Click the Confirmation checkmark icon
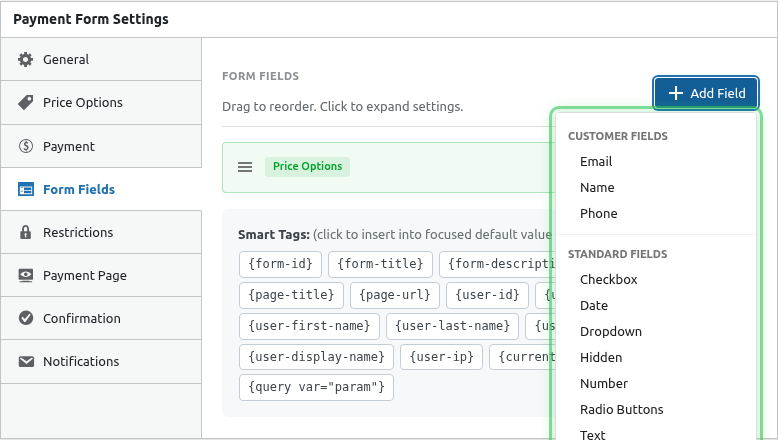This screenshot has height=440, width=778. coord(26,318)
